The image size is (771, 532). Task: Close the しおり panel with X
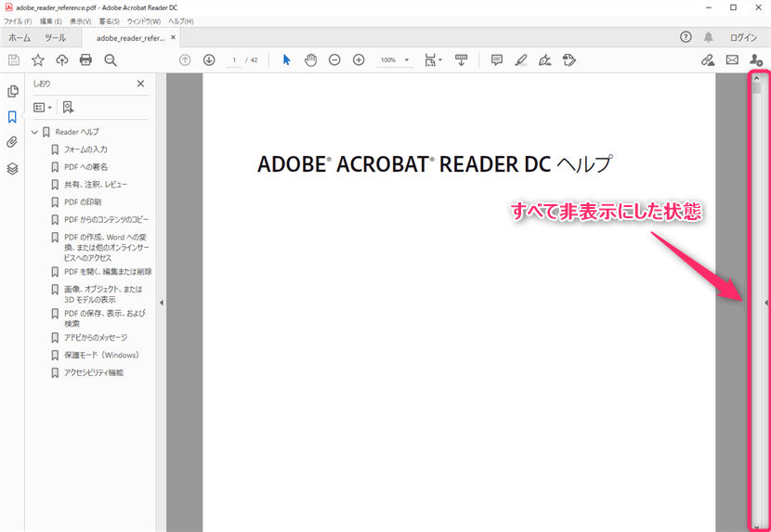[140, 84]
